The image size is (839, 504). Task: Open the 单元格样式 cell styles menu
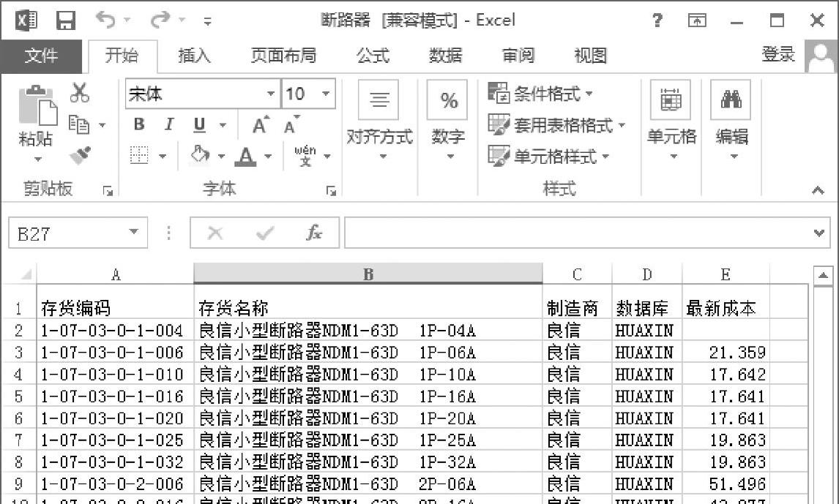(x=549, y=157)
